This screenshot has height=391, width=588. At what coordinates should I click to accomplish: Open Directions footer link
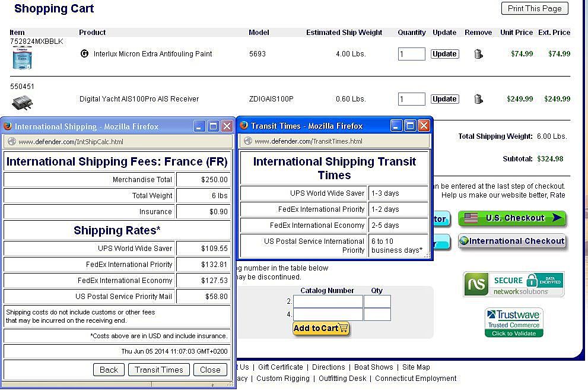pos(329,367)
